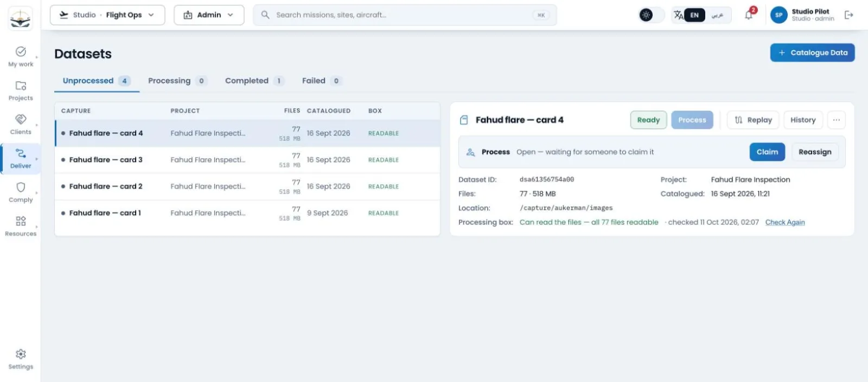
Task: Click the app logo in the sidebar
Action: click(21, 19)
